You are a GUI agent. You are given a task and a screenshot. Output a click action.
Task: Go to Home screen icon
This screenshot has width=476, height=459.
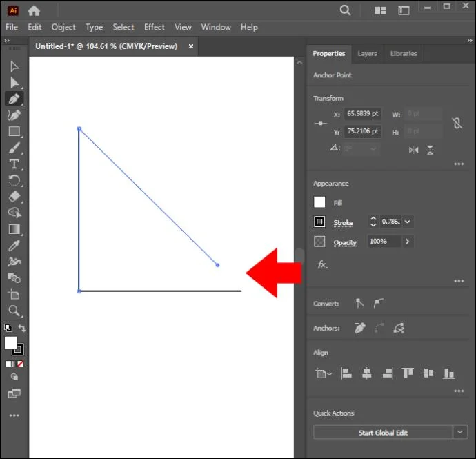pyautogui.click(x=34, y=10)
